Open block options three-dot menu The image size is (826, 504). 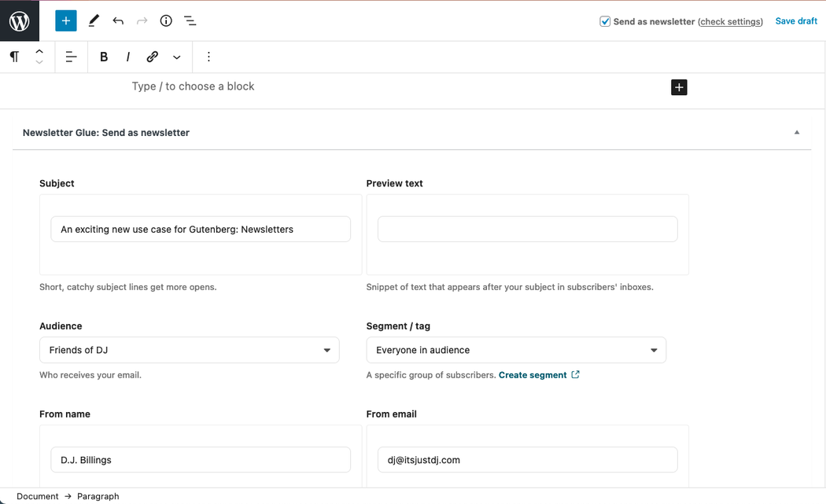[208, 57]
